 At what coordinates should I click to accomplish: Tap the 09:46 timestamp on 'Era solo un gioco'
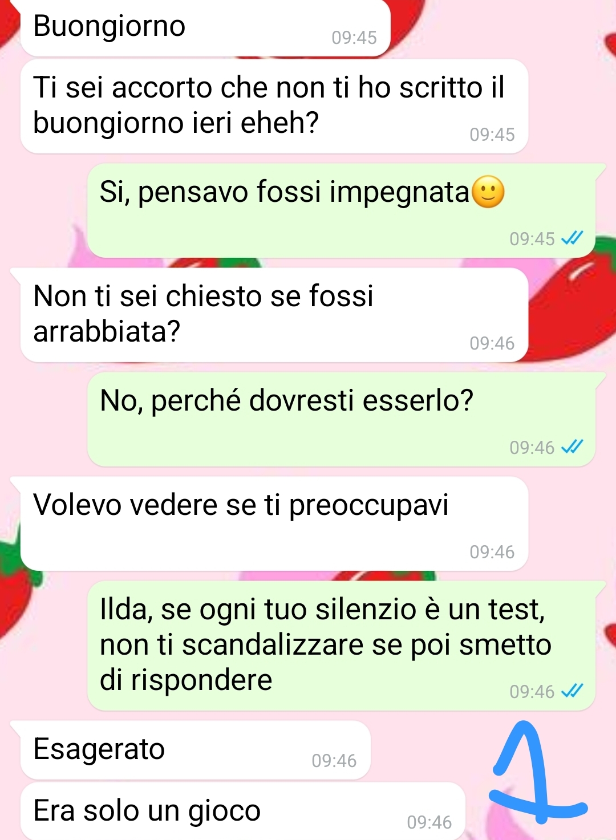point(429,822)
